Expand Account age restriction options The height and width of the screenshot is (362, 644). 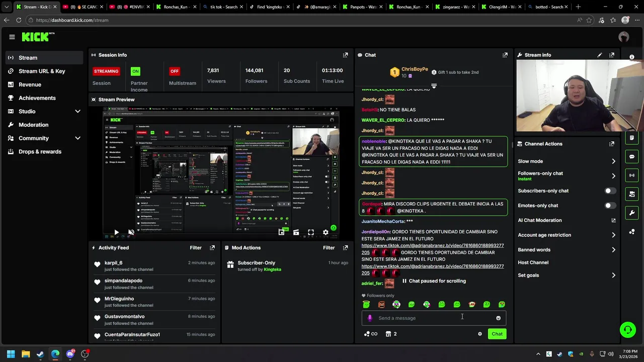point(613,235)
